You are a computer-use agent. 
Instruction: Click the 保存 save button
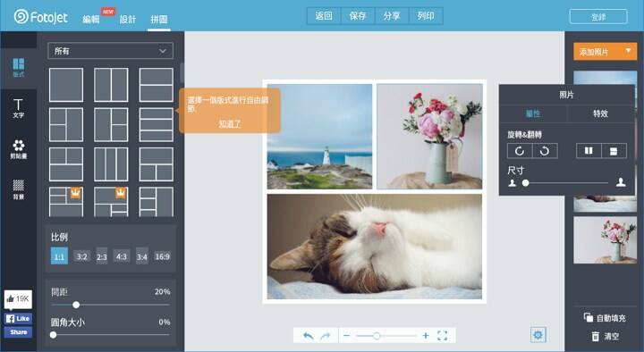[358, 16]
